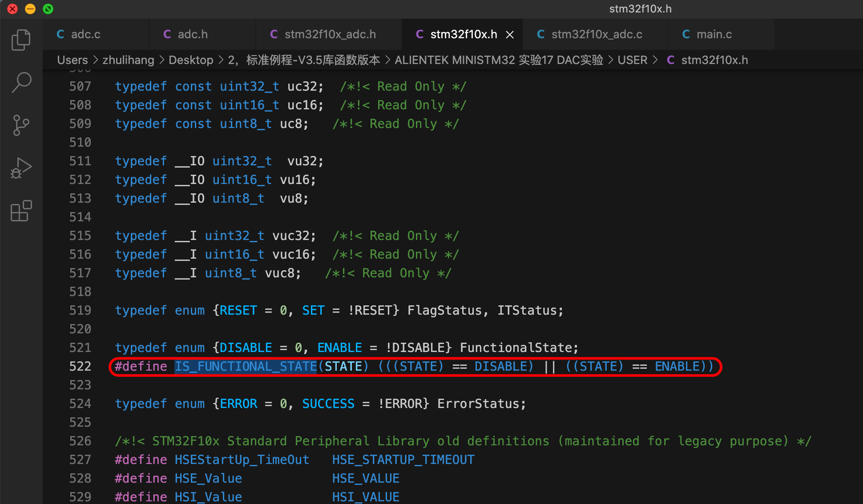
Task: Click the C language icon on stm32f10x.h tab
Action: 419,34
